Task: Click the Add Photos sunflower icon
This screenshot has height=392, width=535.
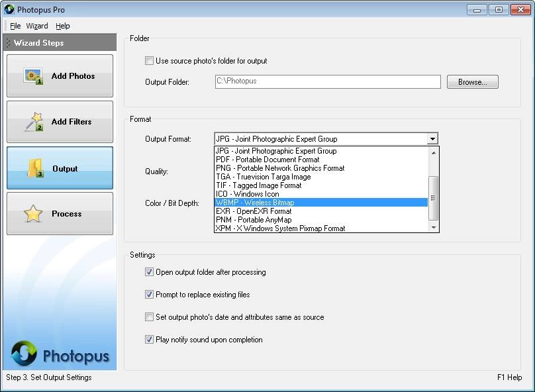Action: [33, 76]
